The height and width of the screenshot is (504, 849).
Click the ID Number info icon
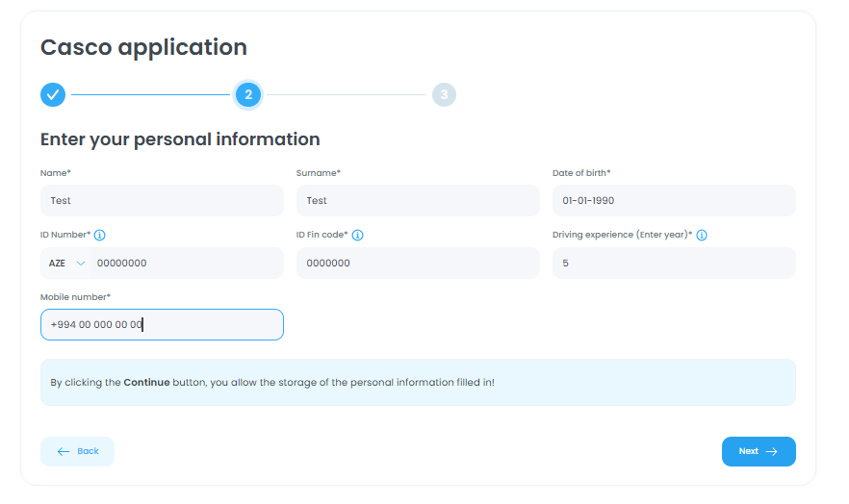click(100, 235)
